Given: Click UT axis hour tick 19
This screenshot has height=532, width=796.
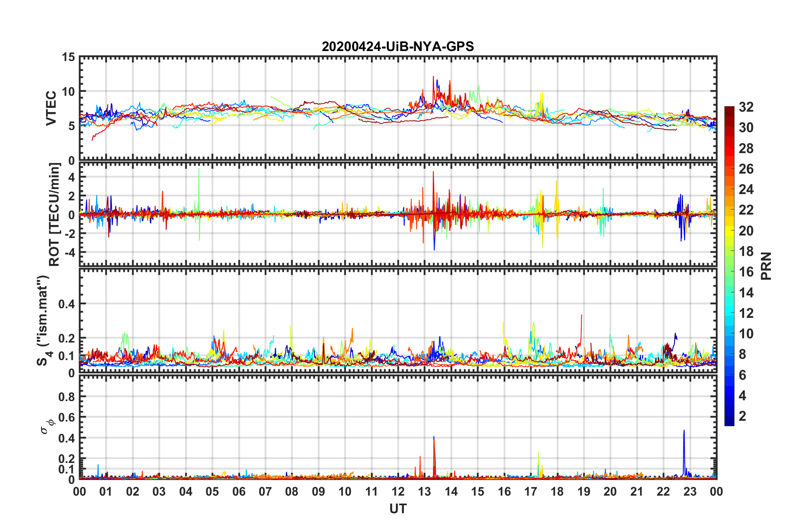Looking at the screenshot, I should [584, 491].
